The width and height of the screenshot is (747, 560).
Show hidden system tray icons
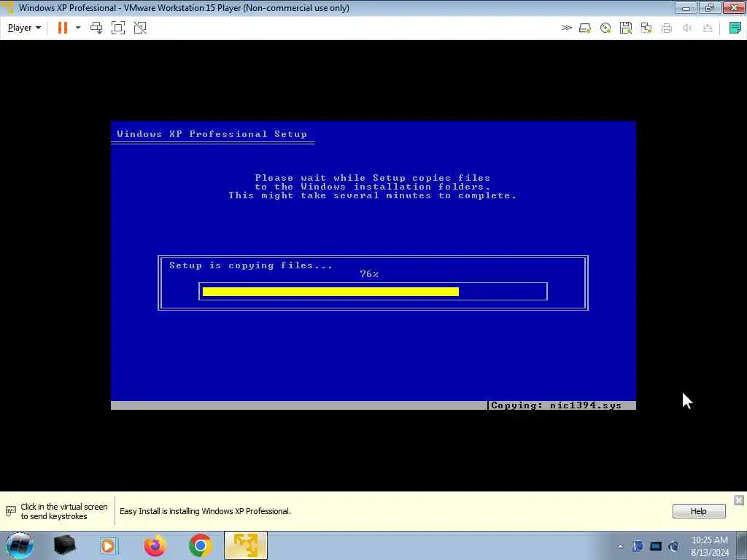[620, 546]
